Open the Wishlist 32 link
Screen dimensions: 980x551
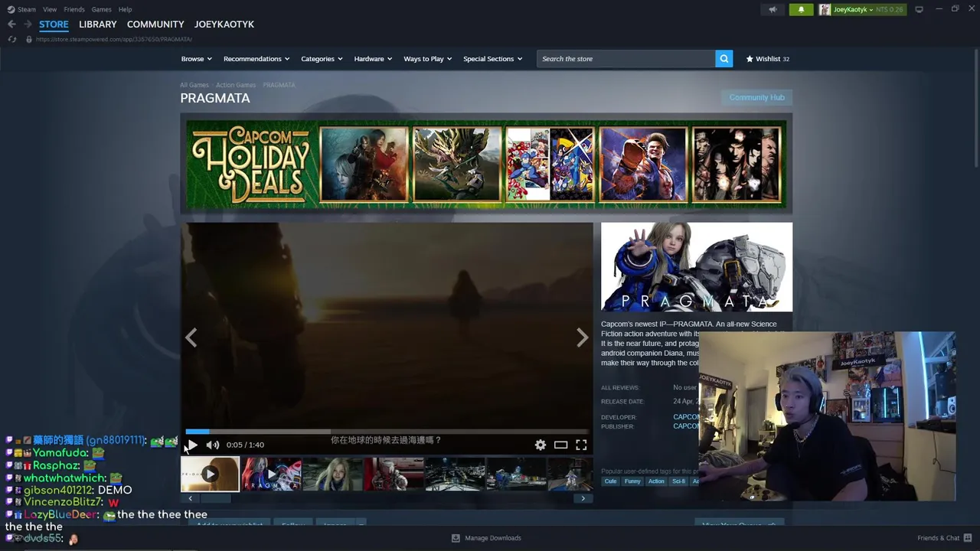pyautogui.click(x=768, y=59)
